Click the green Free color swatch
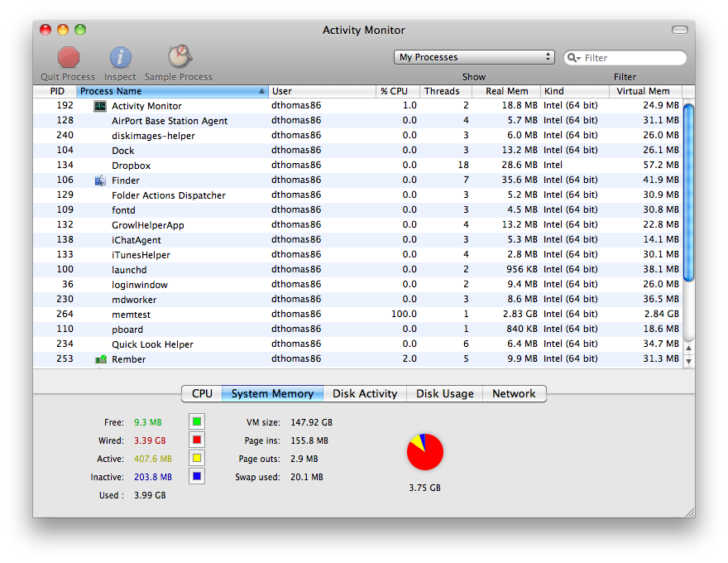The image size is (728, 563). pyautogui.click(x=197, y=421)
